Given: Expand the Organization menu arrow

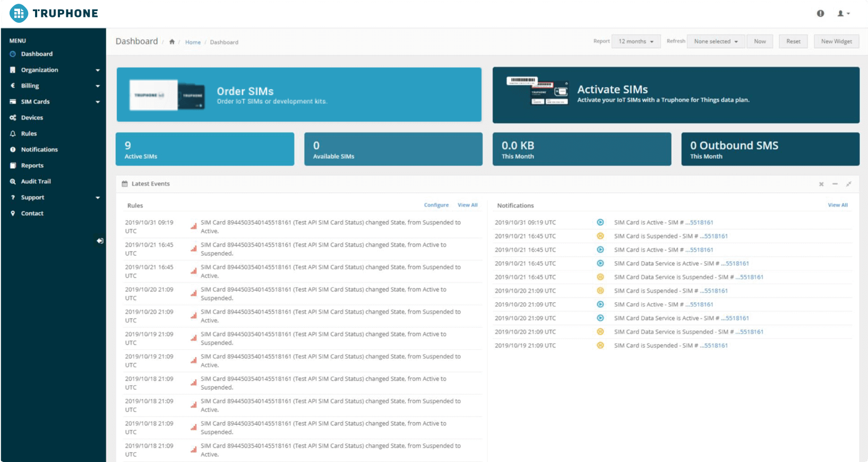Looking at the screenshot, I should pos(98,70).
